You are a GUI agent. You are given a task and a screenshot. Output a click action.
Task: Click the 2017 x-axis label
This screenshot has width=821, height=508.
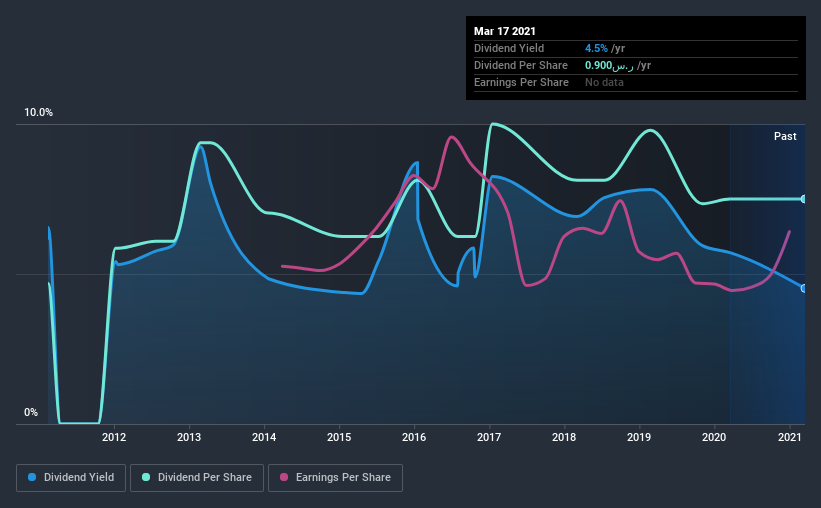coord(489,437)
